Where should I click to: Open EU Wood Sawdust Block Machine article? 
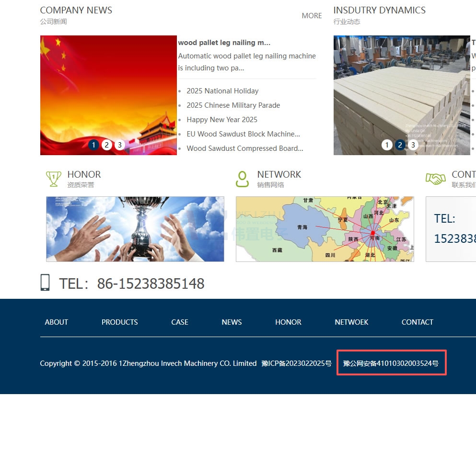(243, 134)
